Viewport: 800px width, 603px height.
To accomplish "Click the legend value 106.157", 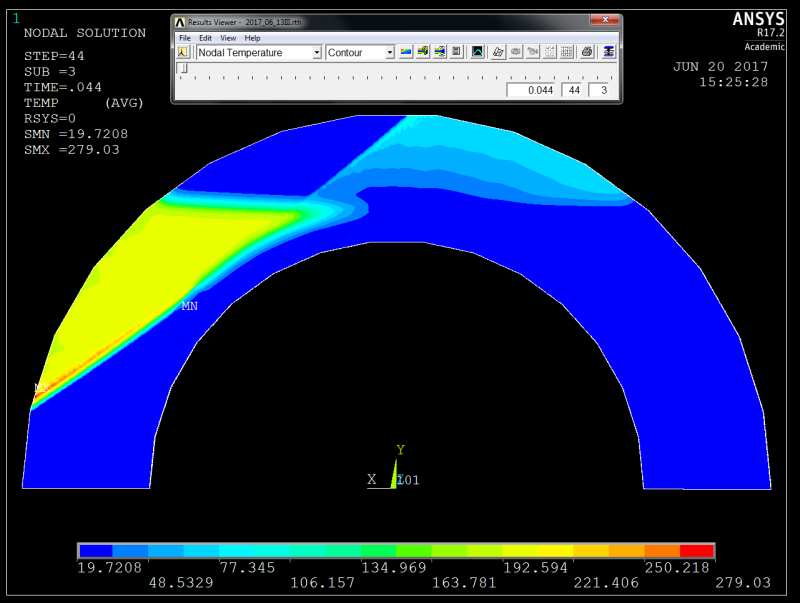I will click(x=322, y=583).
